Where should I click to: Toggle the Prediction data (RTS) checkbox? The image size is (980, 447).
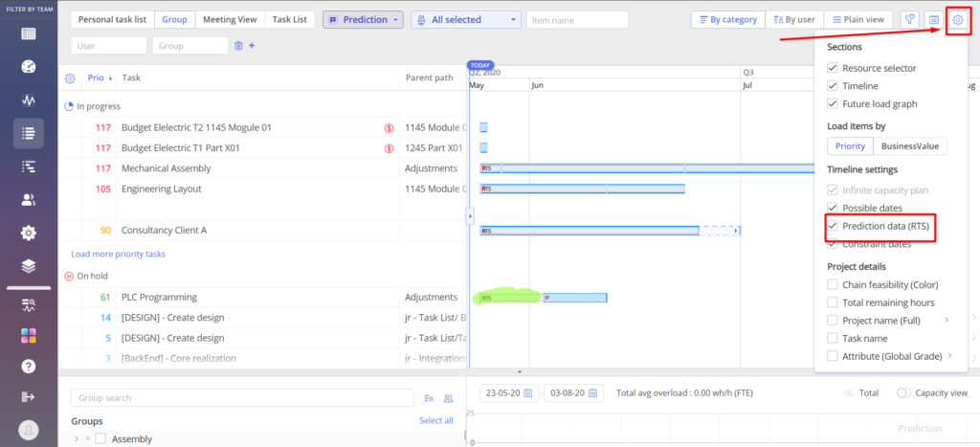click(x=833, y=226)
